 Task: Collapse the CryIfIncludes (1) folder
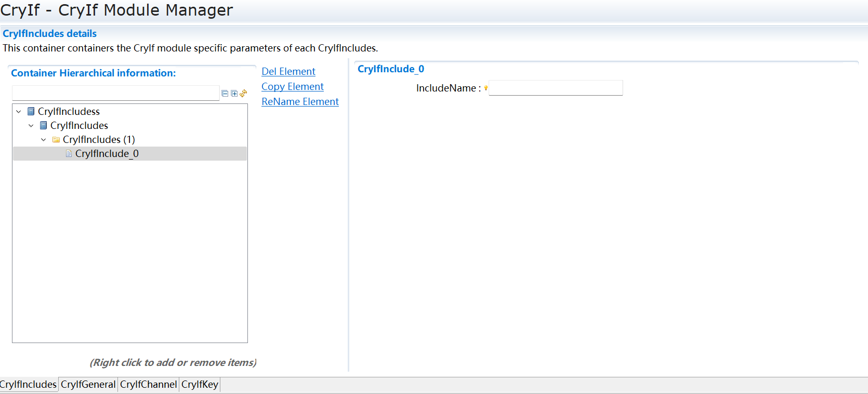[x=44, y=140]
